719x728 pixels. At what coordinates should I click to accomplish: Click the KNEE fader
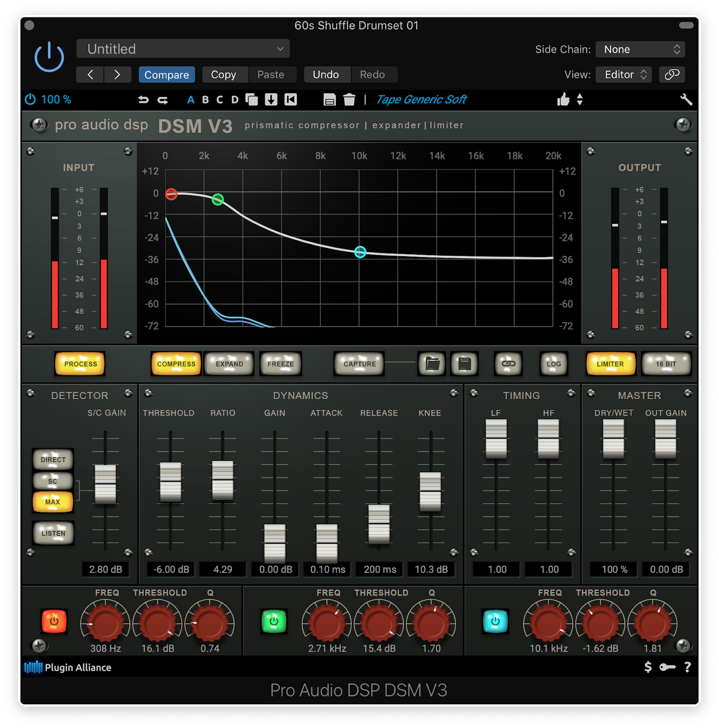point(430,491)
